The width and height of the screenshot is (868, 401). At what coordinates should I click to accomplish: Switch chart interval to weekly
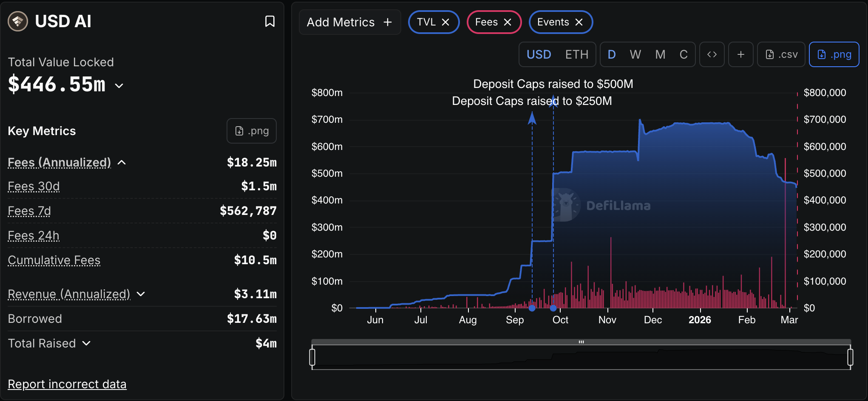635,54
